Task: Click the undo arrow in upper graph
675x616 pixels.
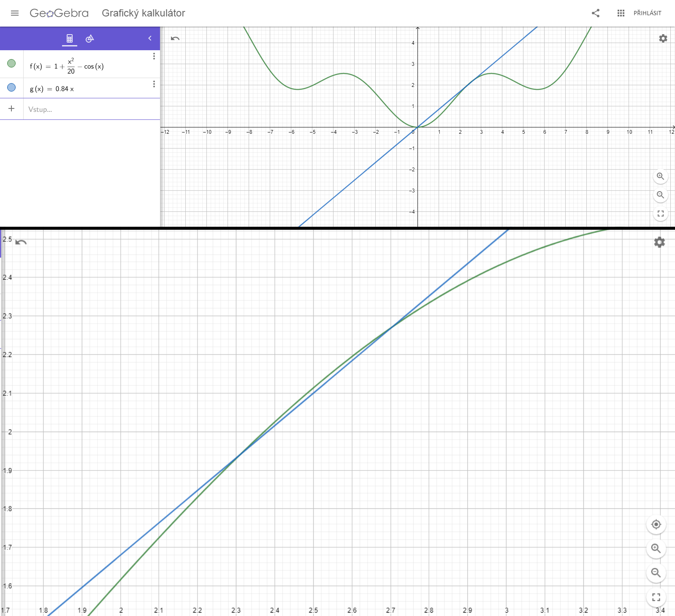Action: (x=175, y=38)
